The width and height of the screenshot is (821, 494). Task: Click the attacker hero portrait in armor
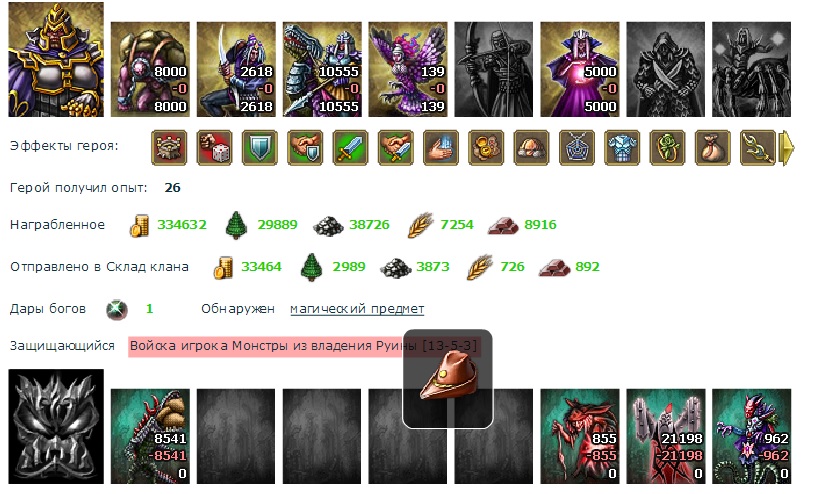point(56,59)
